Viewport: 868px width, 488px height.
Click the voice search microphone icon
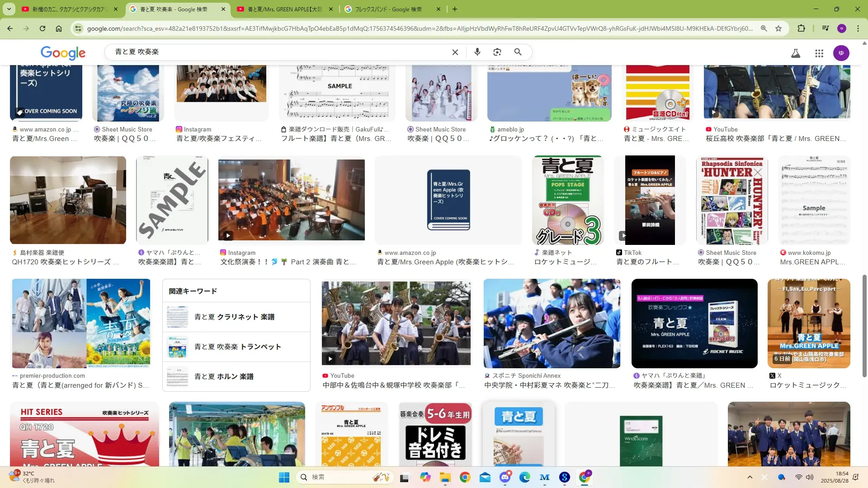tap(477, 52)
